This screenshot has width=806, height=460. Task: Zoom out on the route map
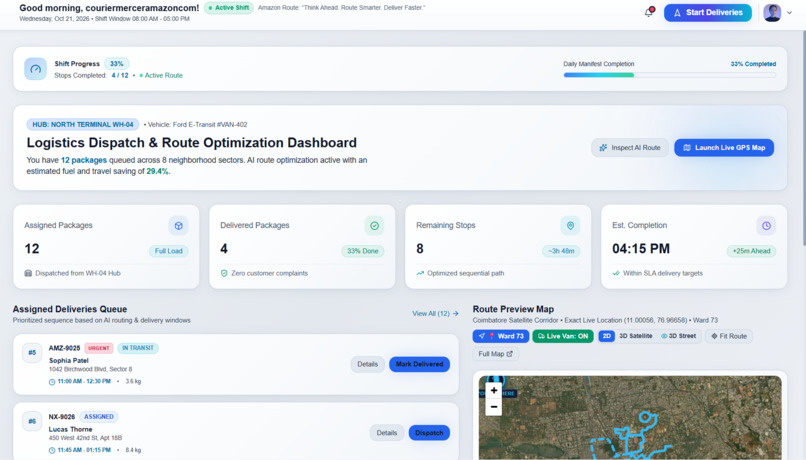493,407
